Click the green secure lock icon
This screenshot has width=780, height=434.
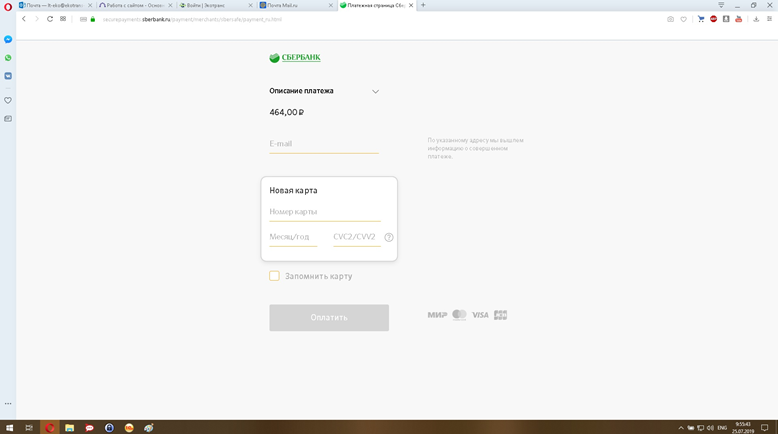pyautogui.click(x=93, y=19)
